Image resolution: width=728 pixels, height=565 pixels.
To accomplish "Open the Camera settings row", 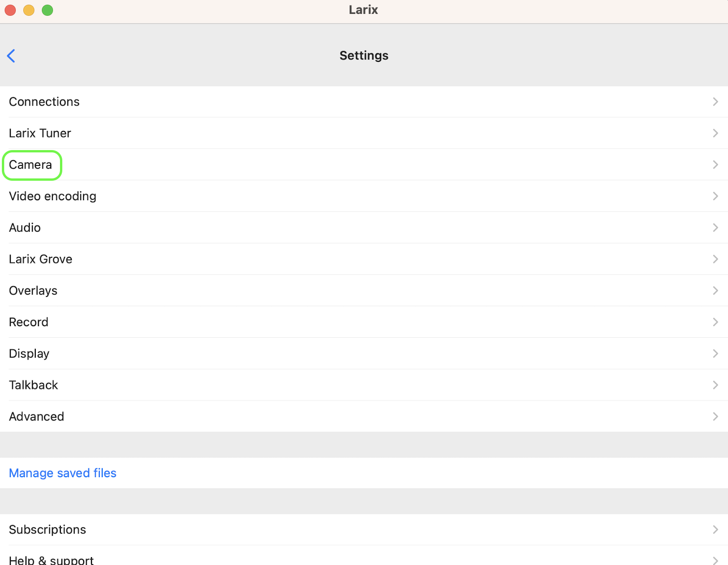I will click(x=364, y=165).
